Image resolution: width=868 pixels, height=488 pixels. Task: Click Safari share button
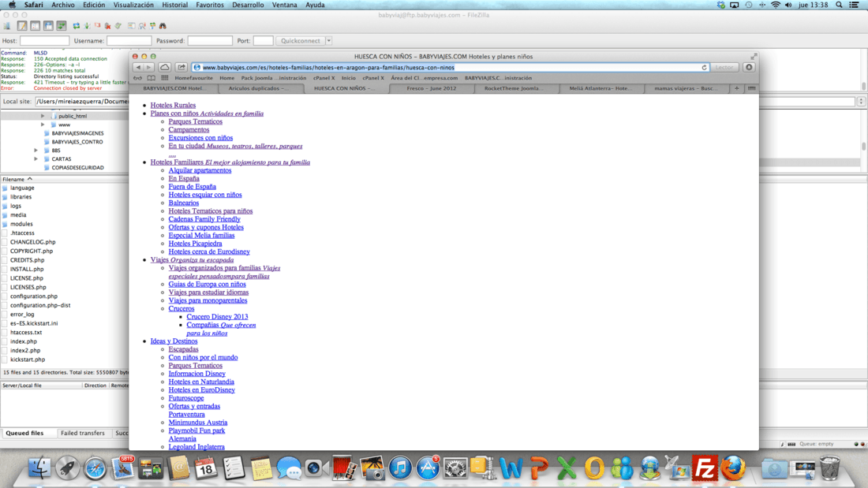(x=181, y=68)
